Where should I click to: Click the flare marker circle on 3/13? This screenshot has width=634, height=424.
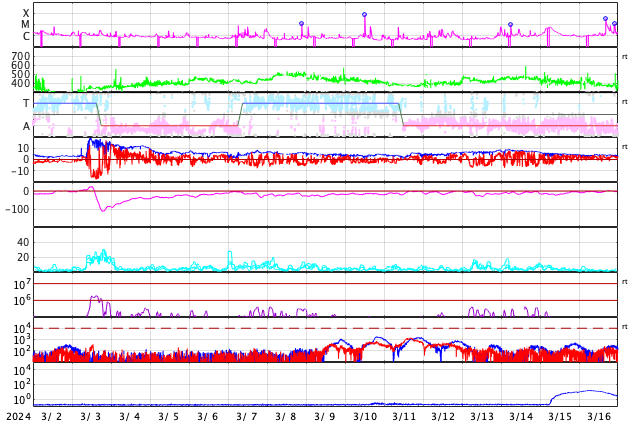(510, 25)
